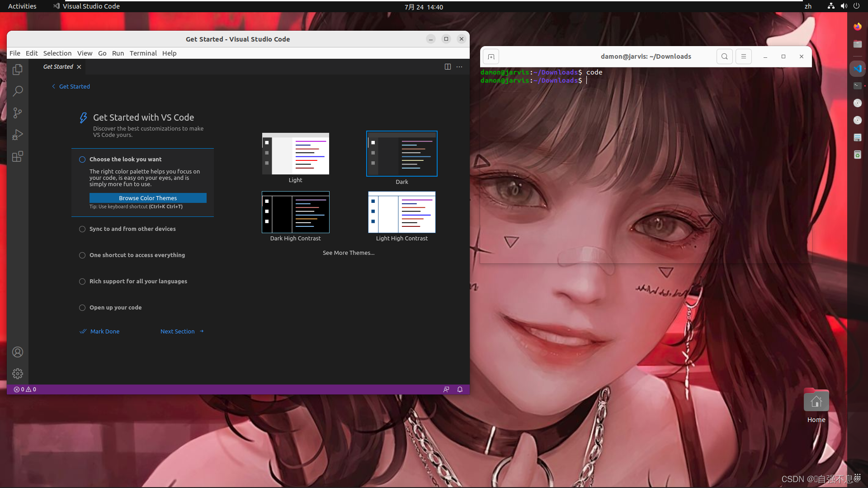
Task: Open the Explorer view in activity bar
Action: (18, 70)
